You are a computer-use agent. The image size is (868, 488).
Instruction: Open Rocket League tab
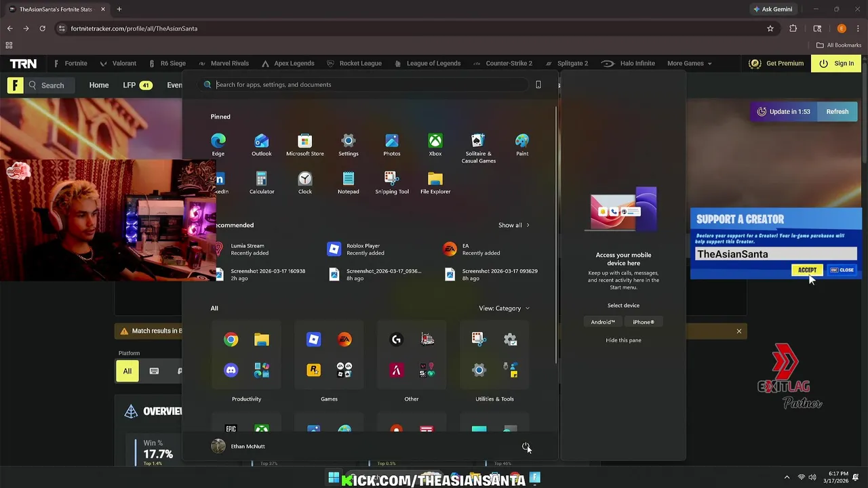coord(354,63)
